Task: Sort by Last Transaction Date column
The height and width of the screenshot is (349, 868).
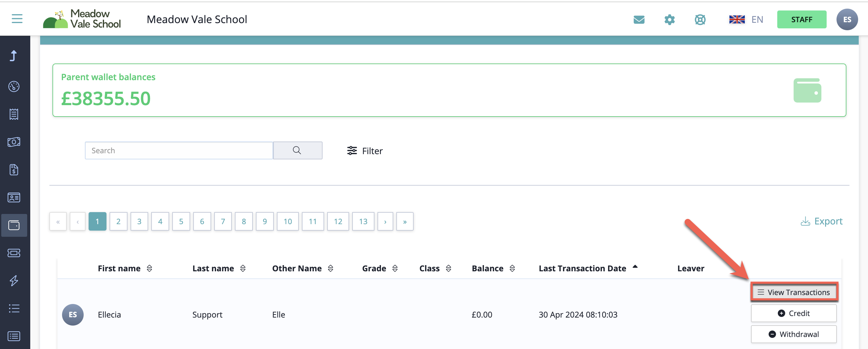Action: coord(588,268)
